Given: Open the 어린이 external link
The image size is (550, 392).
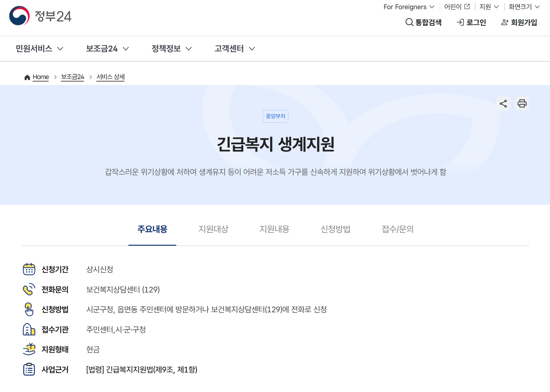Looking at the screenshot, I should (457, 7).
